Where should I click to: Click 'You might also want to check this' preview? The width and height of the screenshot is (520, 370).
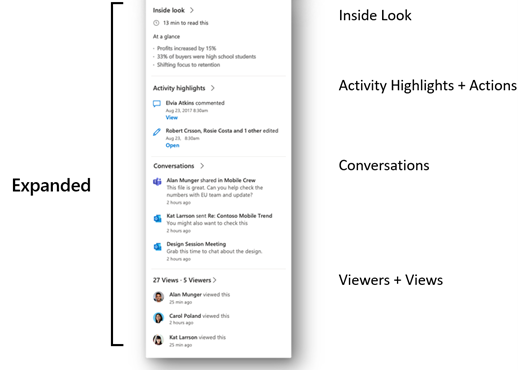(x=207, y=223)
